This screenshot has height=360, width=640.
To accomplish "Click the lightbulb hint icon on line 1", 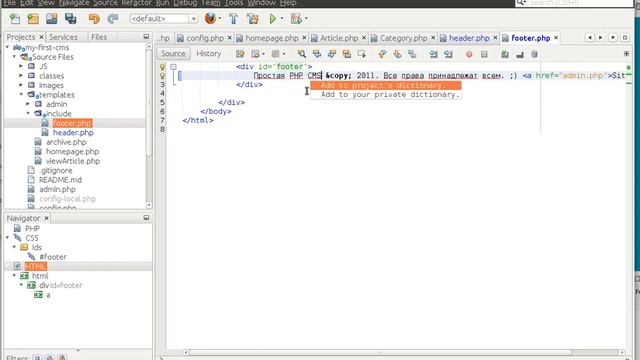I will tap(162, 67).
